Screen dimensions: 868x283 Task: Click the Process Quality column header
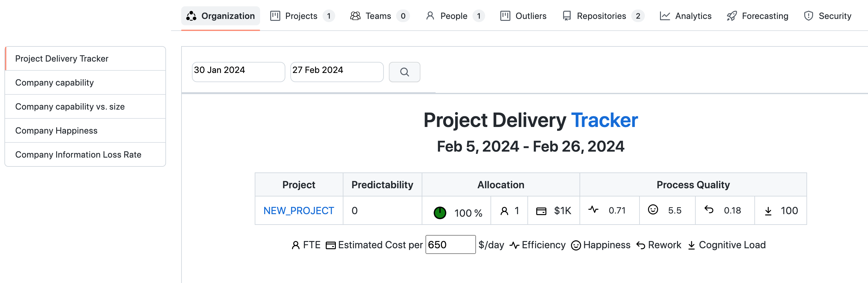click(x=693, y=185)
